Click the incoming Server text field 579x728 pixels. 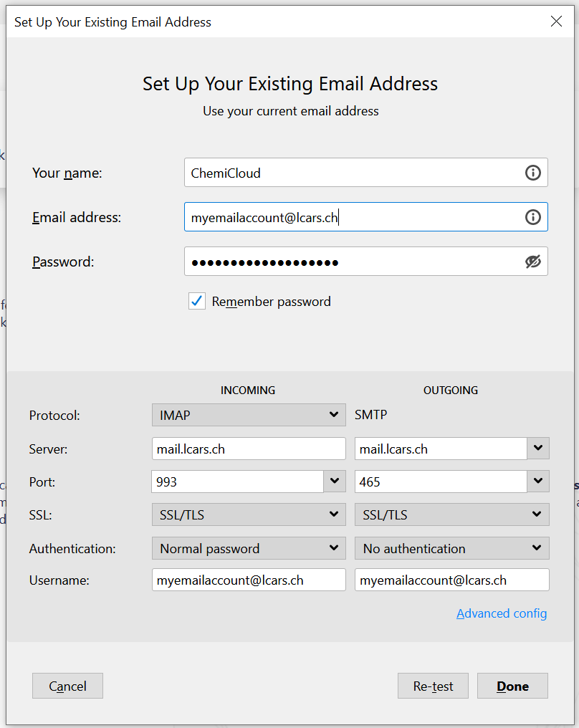248,449
